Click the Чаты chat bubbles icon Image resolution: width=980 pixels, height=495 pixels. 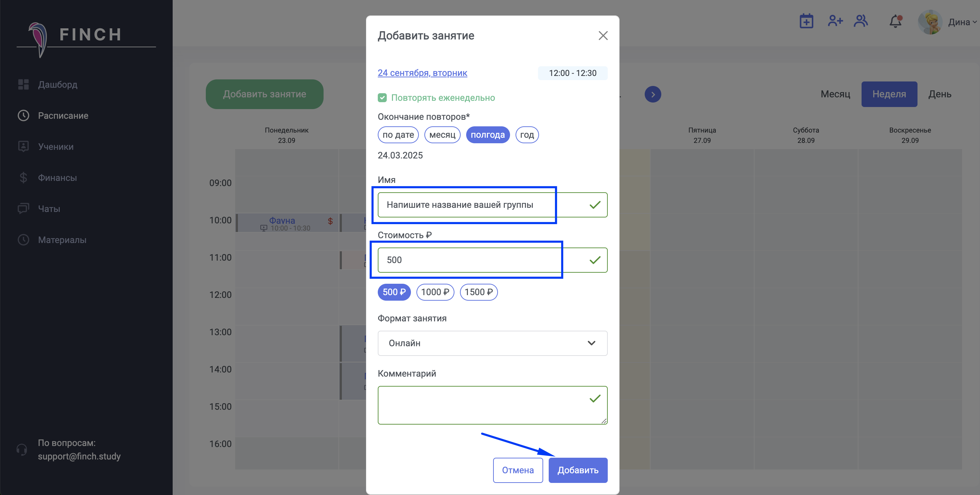(x=23, y=208)
